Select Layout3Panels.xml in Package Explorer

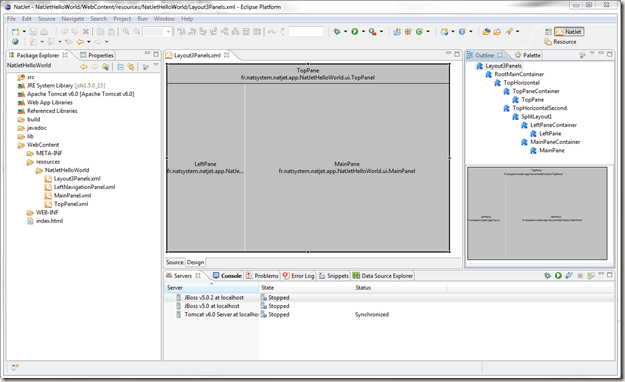click(77, 179)
